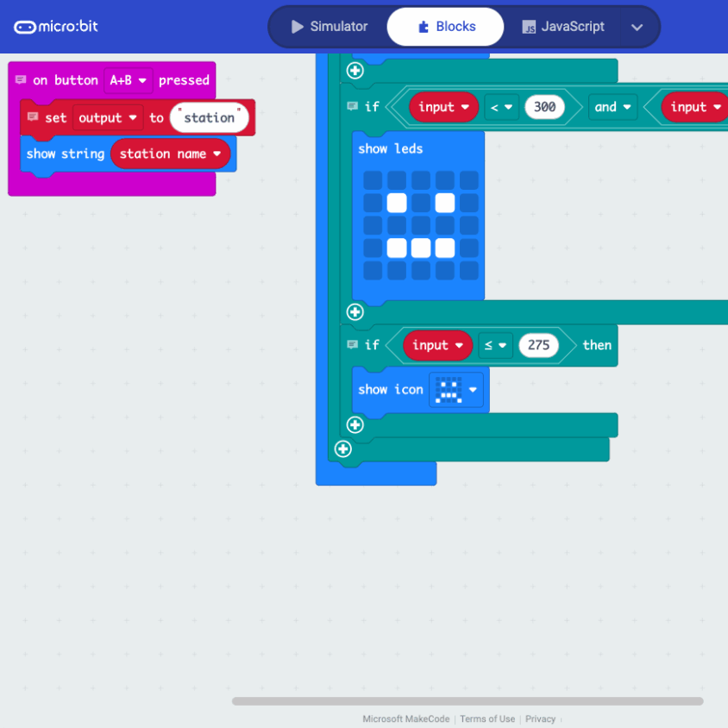
Task: Toggle the top-left LED in show leds grid
Action: 373,180
